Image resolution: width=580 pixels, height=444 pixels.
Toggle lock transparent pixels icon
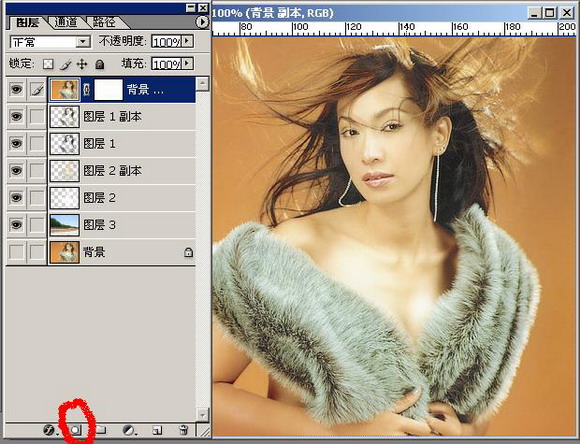pyautogui.click(x=48, y=64)
